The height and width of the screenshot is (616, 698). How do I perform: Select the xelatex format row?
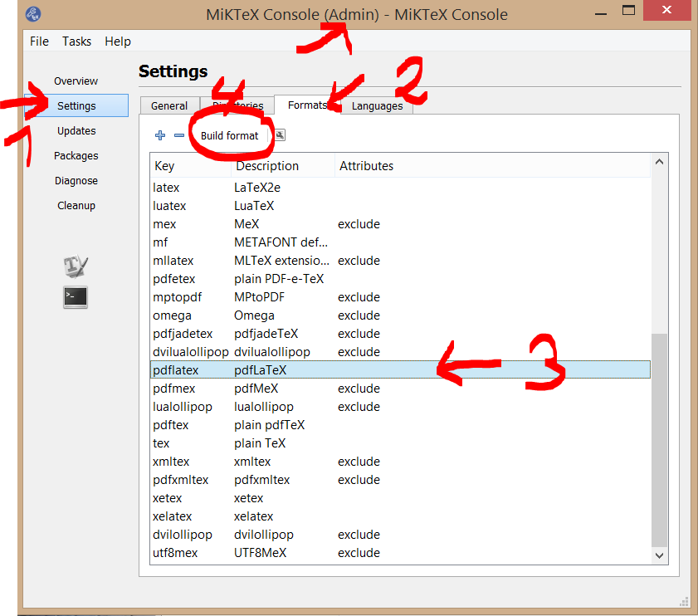(400, 516)
